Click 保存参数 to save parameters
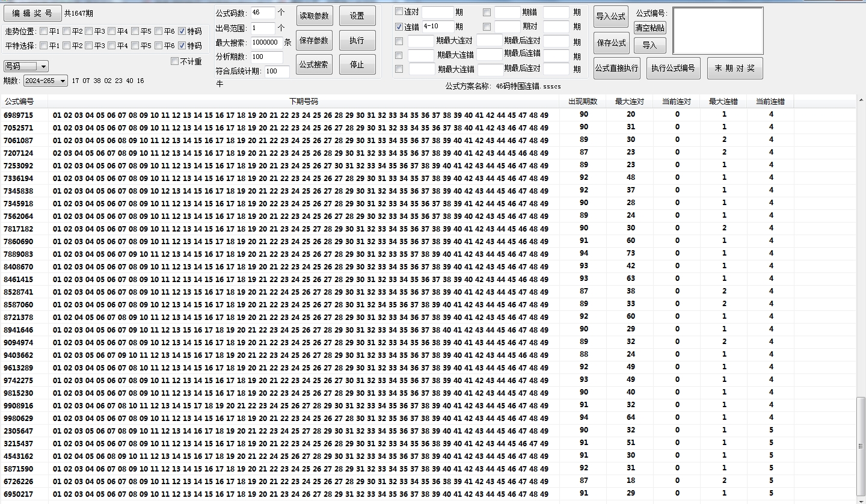The height and width of the screenshot is (504, 866). coord(314,40)
